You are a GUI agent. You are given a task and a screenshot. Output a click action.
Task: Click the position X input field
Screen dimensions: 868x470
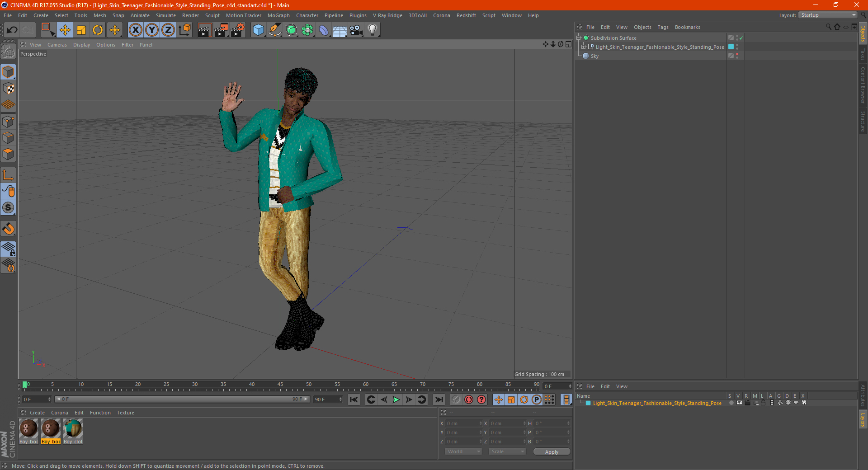(464, 423)
